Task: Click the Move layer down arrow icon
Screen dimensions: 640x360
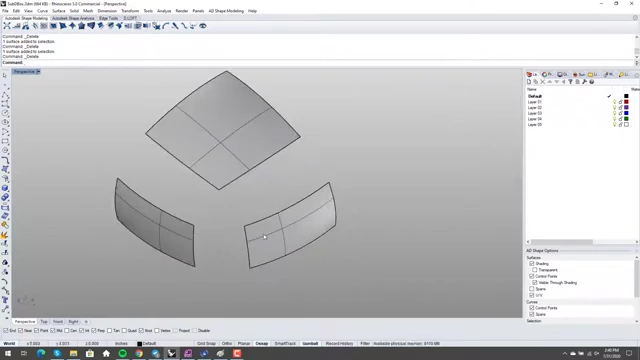Action: (556, 82)
